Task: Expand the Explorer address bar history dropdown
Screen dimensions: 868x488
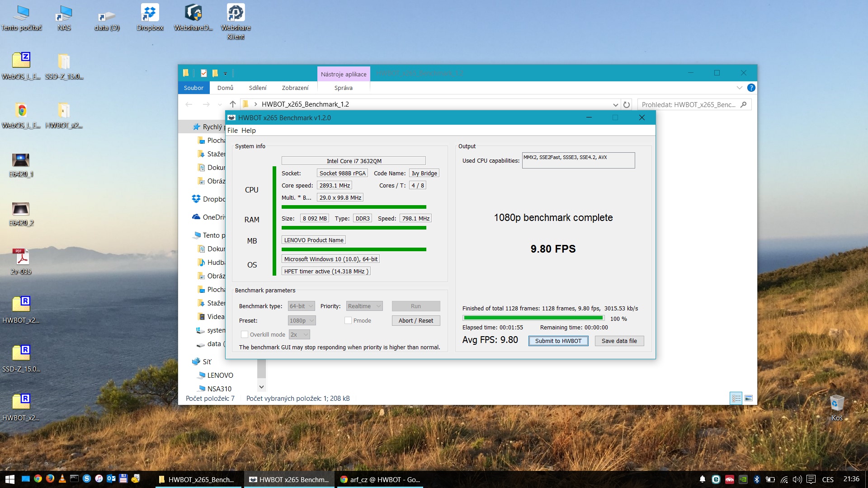Action: [x=615, y=104]
